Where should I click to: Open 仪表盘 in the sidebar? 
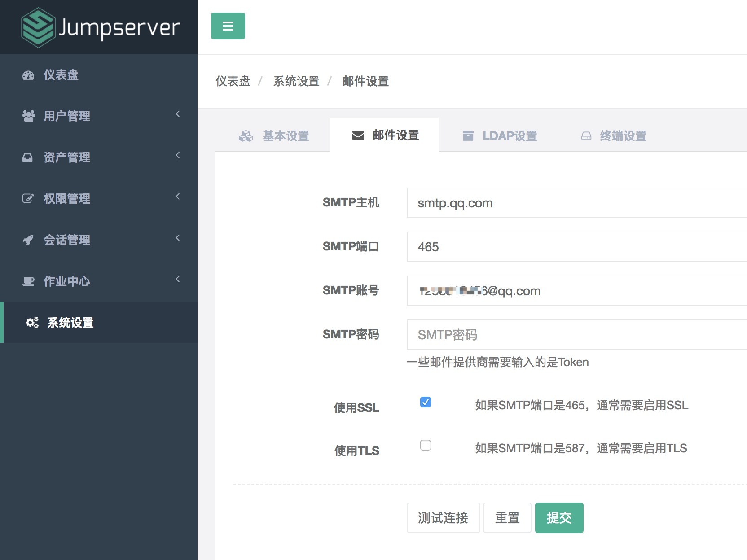pyautogui.click(x=99, y=75)
